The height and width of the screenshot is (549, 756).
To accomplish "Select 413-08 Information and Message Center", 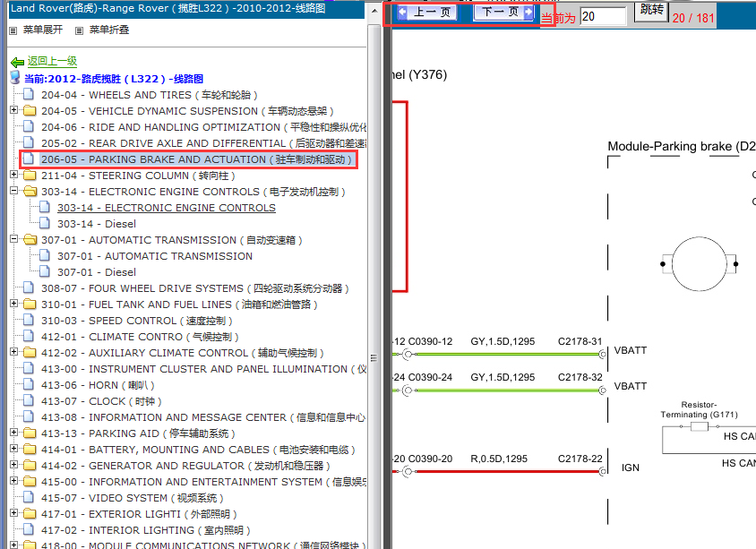I will pos(203,417).
